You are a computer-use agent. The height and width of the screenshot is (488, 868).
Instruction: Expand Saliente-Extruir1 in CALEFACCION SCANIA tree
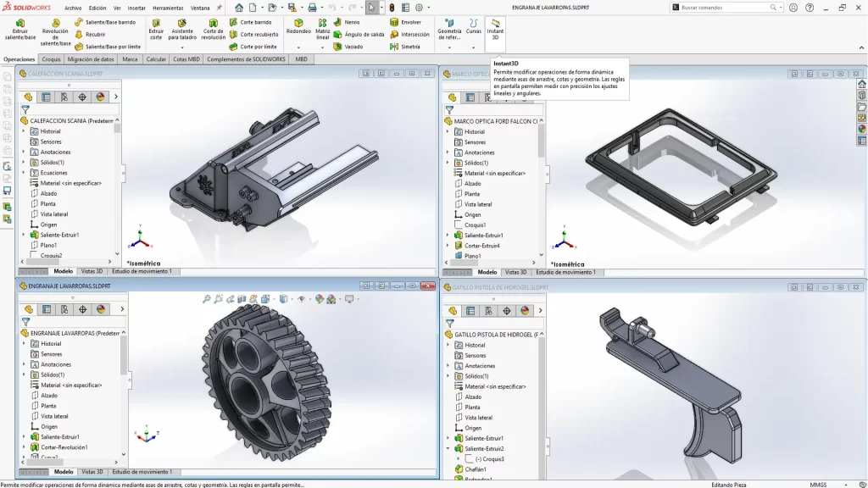[x=24, y=235]
